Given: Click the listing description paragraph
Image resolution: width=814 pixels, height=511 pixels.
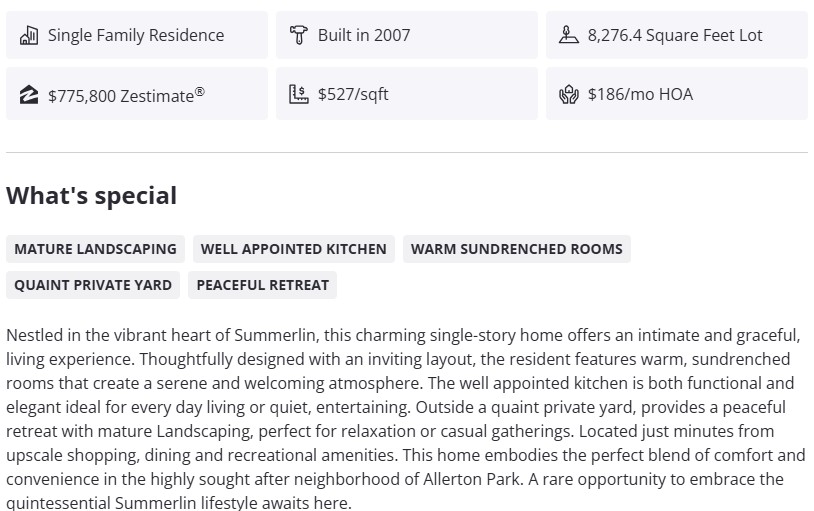Looking at the screenshot, I should pyautogui.click(x=406, y=419).
